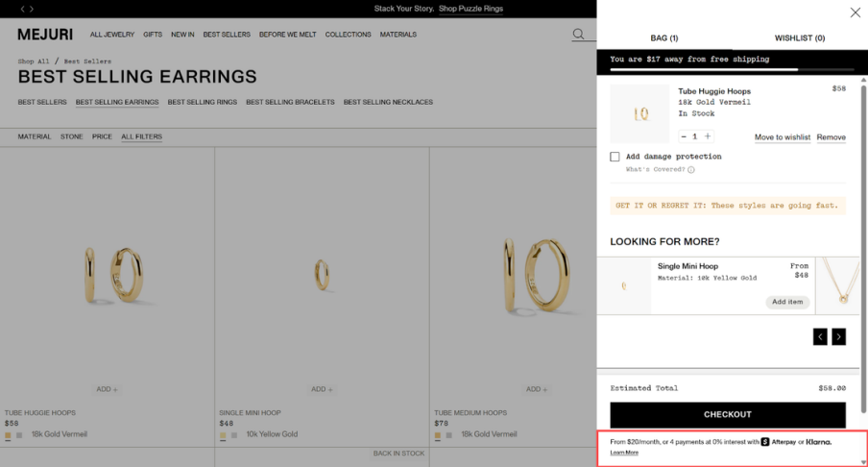
Task: Increase Tube Huggie Hoops quantity
Action: tap(708, 136)
